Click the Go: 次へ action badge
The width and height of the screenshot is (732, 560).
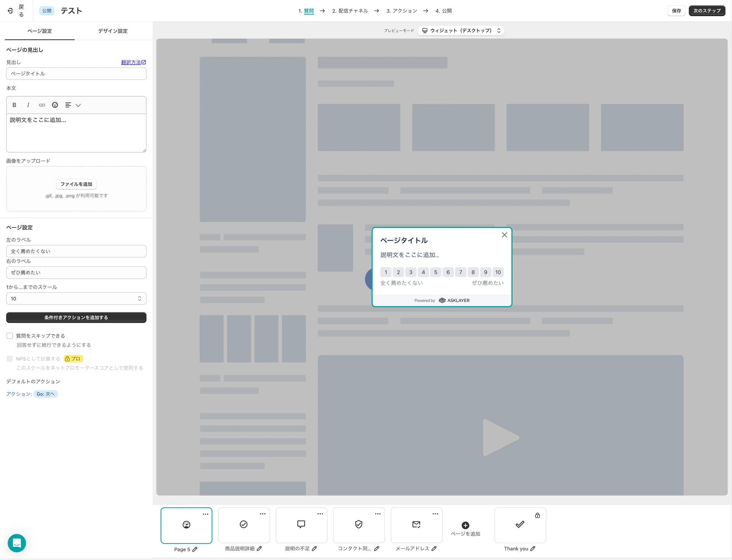(x=46, y=394)
